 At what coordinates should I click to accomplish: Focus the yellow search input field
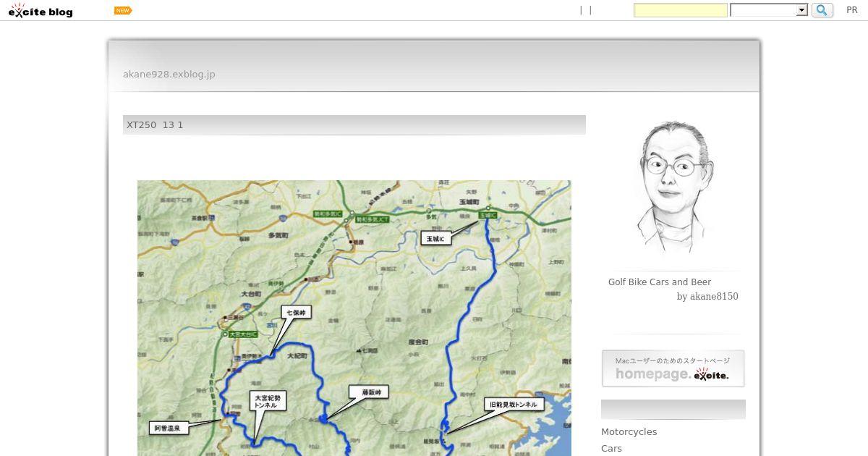(681, 10)
